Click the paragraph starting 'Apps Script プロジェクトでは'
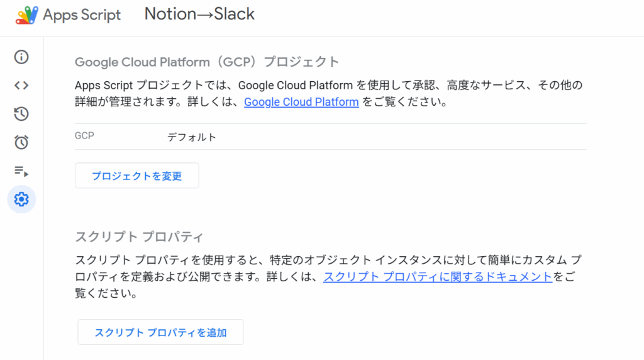The width and height of the screenshot is (644, 360). pos(328,94)
